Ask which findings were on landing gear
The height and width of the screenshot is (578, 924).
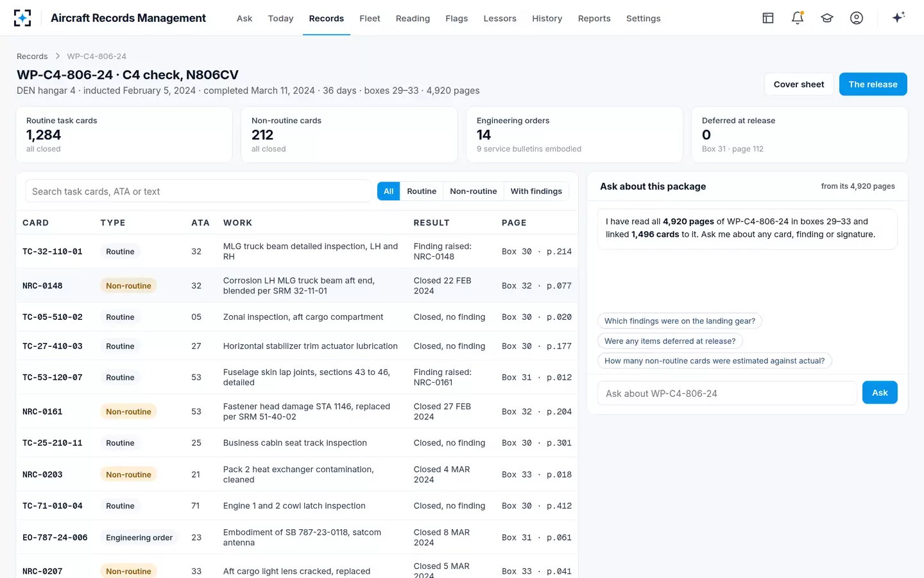click(680, 321)
